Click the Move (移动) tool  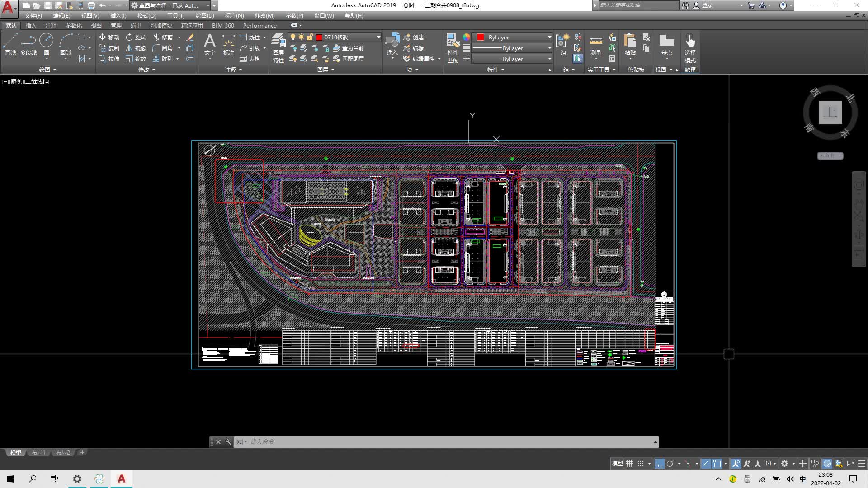pyautogui.click(x=109, y=37)
